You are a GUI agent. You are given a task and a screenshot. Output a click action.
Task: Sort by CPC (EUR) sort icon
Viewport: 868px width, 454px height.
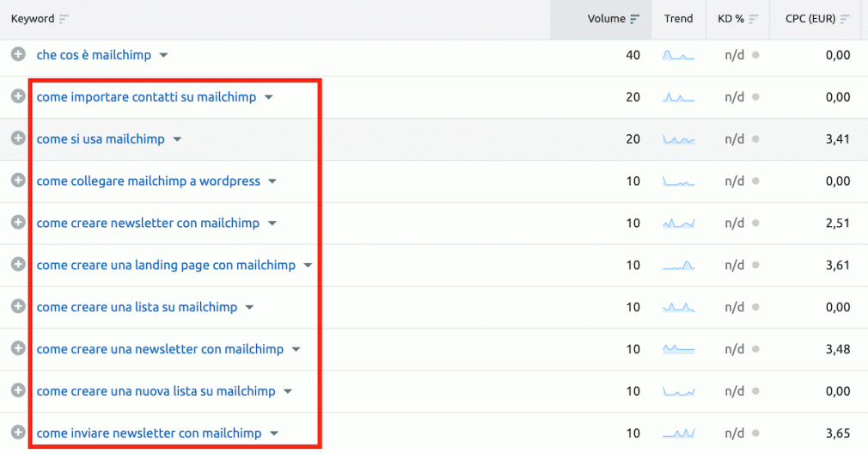click(844, 20)
